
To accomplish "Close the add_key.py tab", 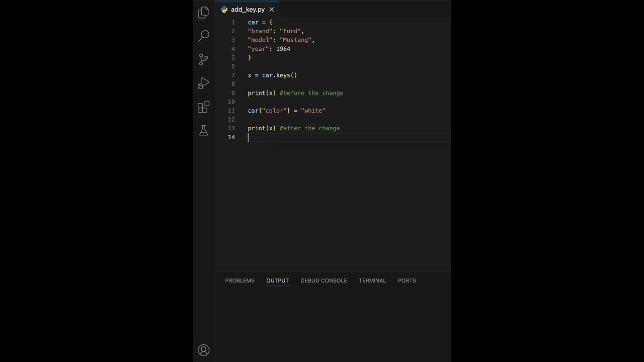I will 272,10.
